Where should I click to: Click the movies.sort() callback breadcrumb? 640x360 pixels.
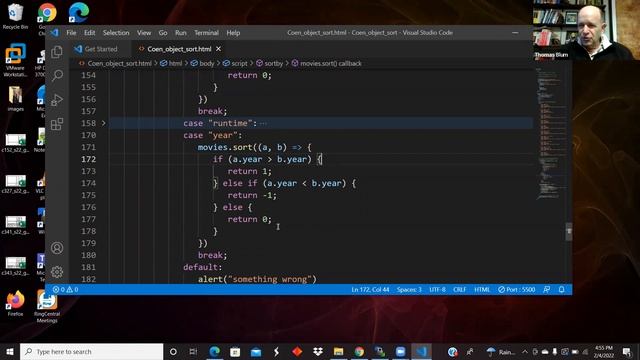[x=327, y=63]
